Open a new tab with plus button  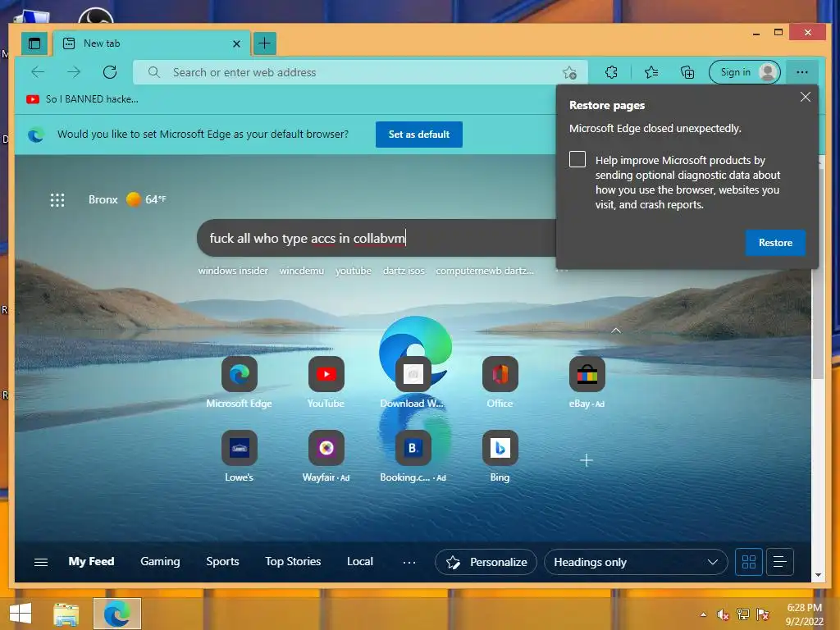(265, 43)
